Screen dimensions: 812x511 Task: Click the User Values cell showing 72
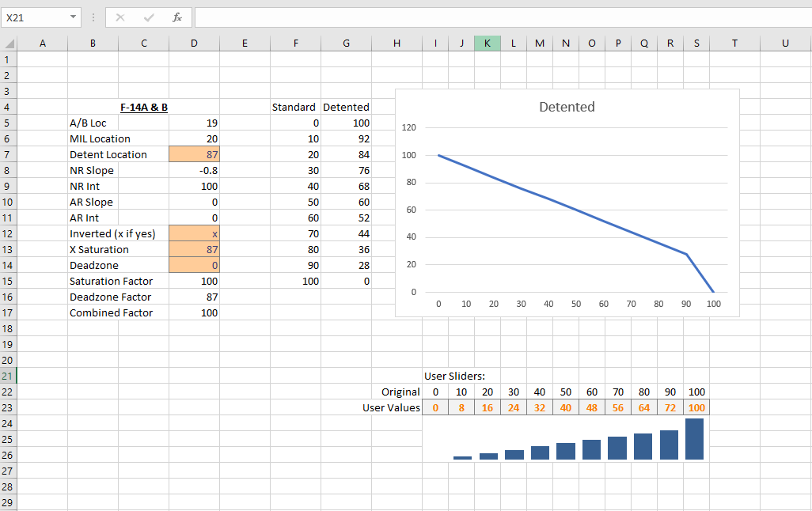coord(670,407)
